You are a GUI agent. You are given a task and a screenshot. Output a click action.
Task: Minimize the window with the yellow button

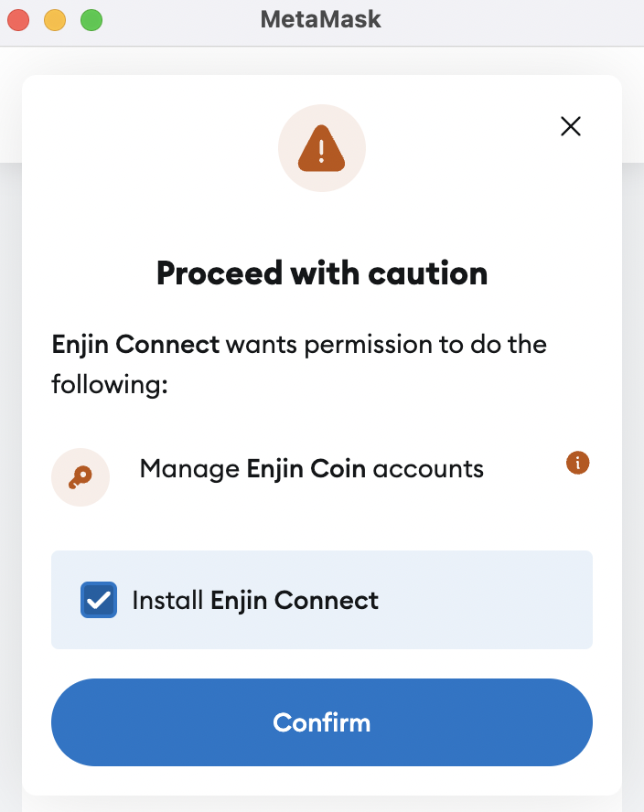click(x=55, y=20)
